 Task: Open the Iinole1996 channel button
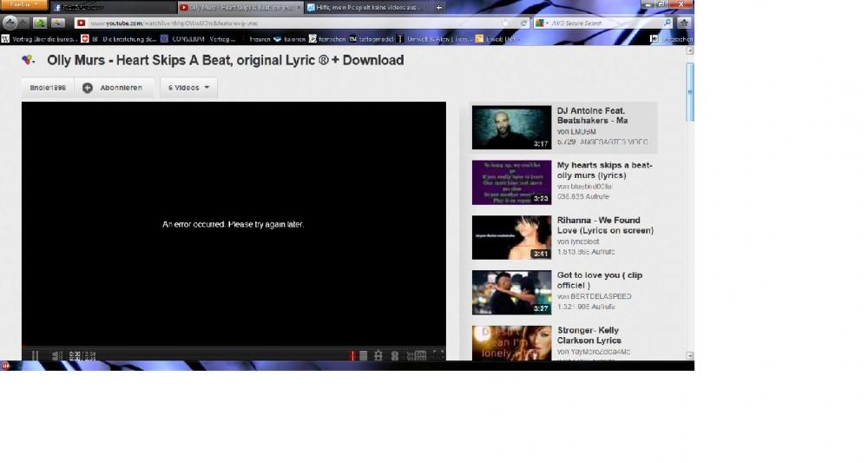click(48, 88)
